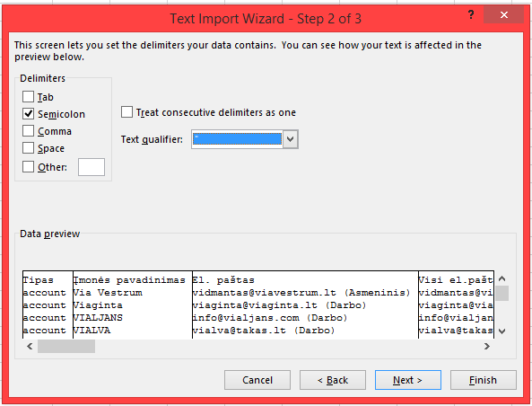
Task: Click the preview scroll-up arrow
Action: (502, 279)
